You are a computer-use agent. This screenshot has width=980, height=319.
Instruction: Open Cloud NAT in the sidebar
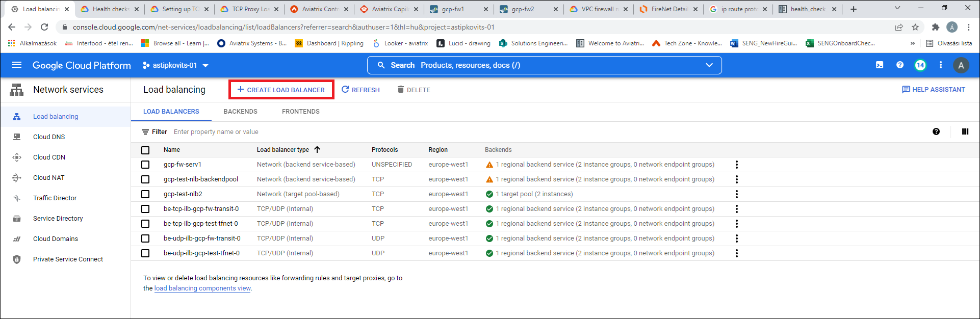(49, 178)
